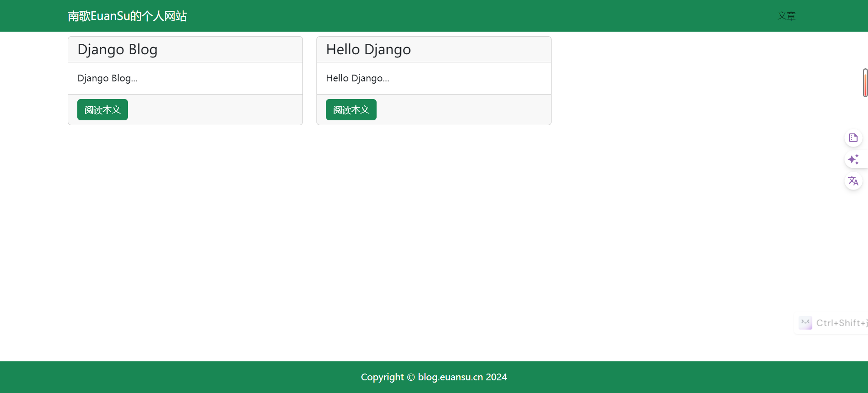
Task: Open the 文章 navigation menu item
Action: click(x=786, y=16)
